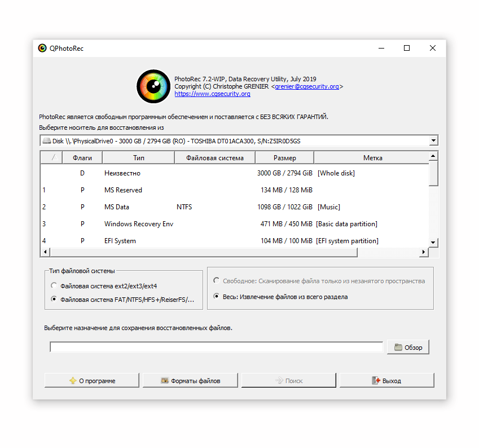Select the FAT/NTFS/HFS+/ReiserFS filesystem option
The image size is (479, 448).
[x=54, y=300]
